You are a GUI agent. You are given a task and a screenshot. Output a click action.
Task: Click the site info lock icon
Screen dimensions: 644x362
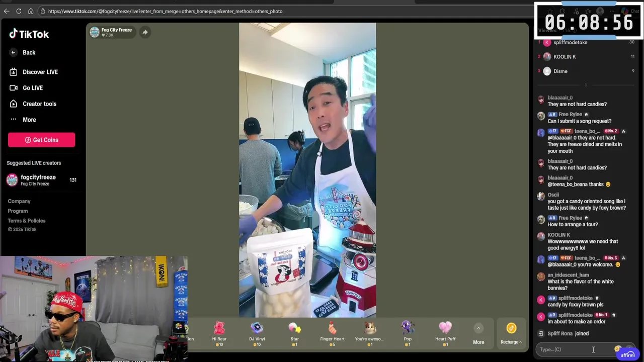[43, 11]
